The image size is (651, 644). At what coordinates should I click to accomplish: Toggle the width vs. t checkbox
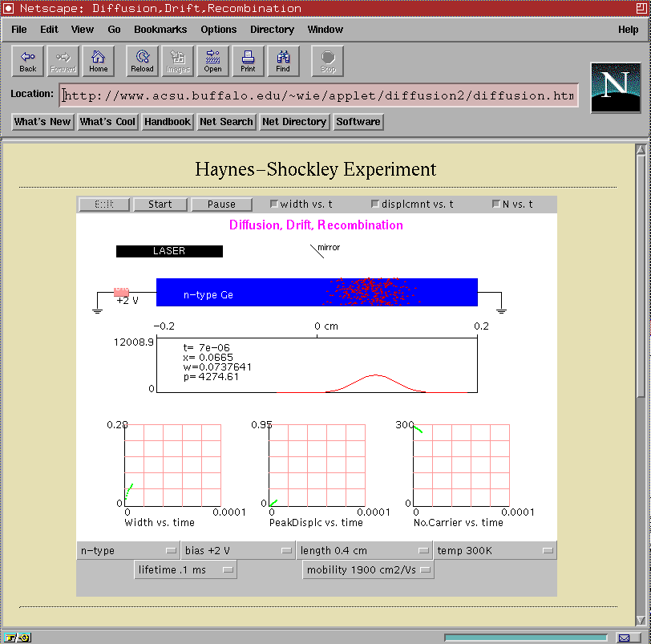[274, 205]
